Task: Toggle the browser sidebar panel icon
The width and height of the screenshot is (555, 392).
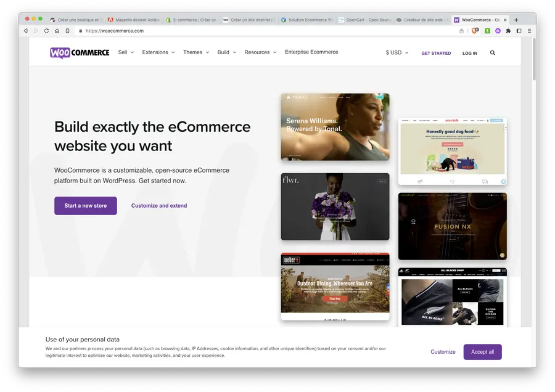Action: tap(519, 31)
